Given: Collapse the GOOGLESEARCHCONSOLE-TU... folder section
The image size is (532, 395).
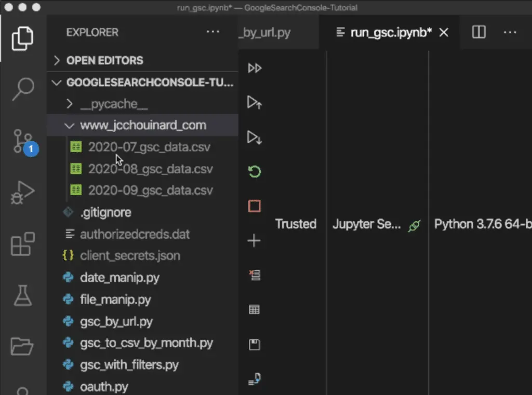Looking at the screenshot, I should point(142,83).
